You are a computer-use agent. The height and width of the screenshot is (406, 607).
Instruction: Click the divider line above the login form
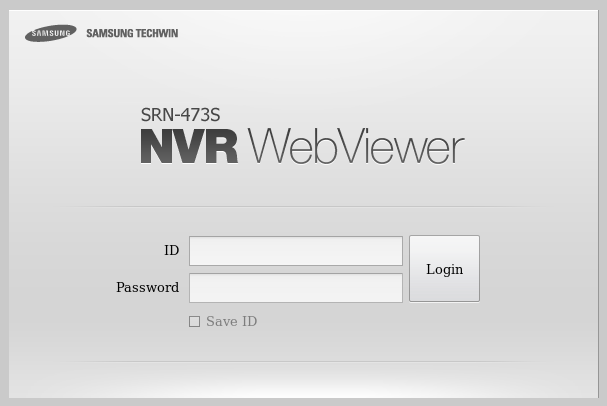coord(304,207)
